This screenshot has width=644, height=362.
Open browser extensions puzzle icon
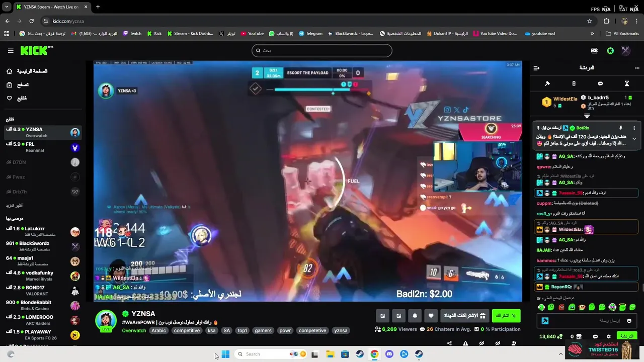(x=606, y=21)
